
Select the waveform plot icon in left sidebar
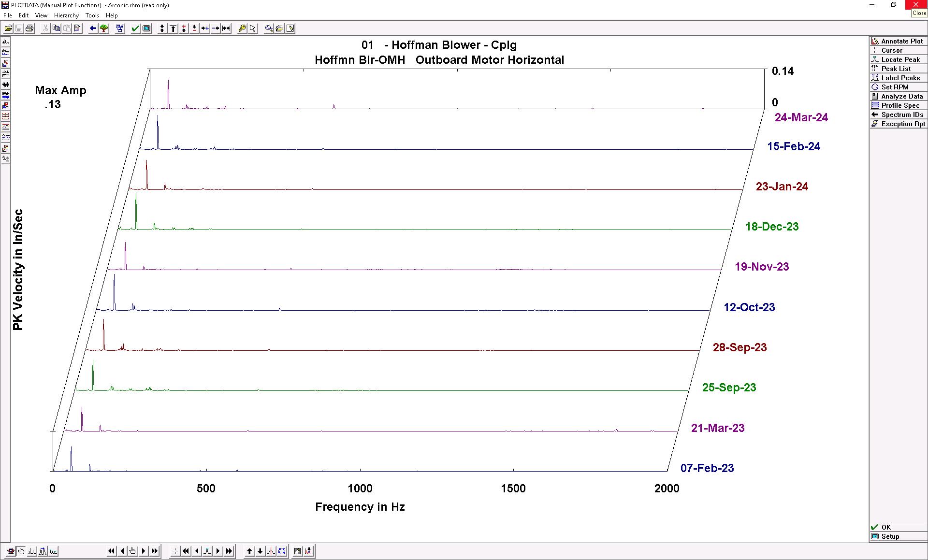(x=5, y=85)
